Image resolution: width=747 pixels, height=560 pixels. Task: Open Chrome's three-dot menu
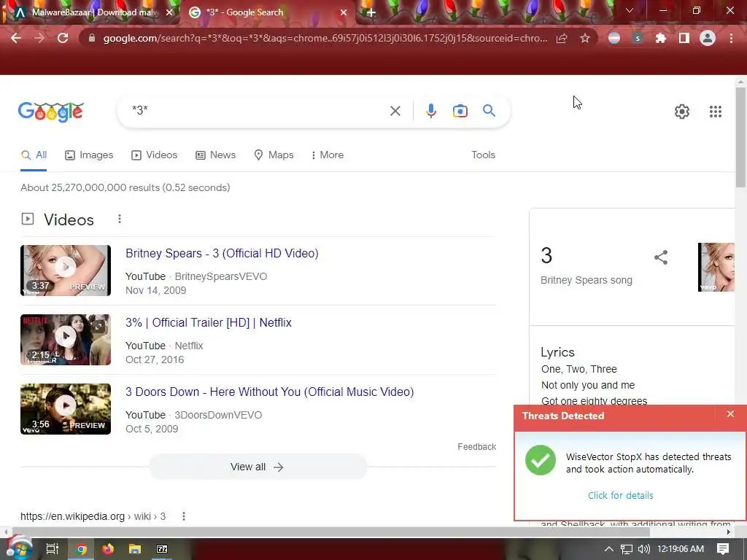tap(731, 38)
